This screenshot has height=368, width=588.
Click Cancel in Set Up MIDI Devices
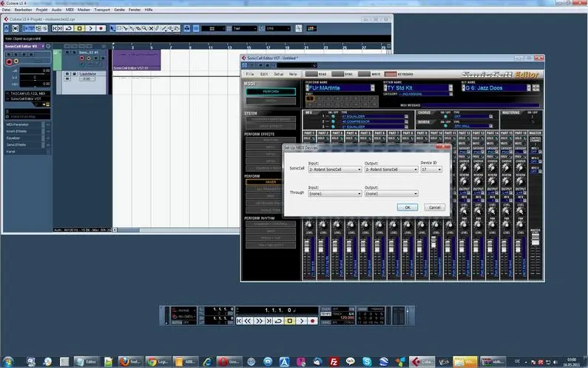tap(435, 207)
